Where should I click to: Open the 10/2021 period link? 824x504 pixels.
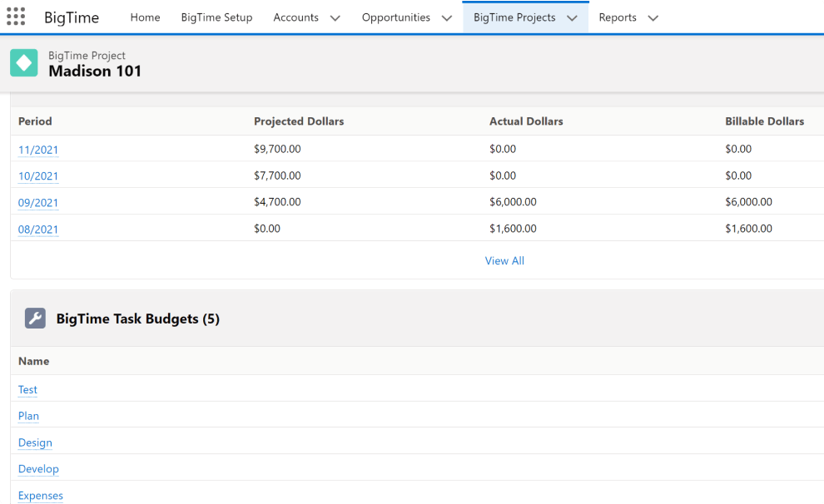[x=38, y=175]
